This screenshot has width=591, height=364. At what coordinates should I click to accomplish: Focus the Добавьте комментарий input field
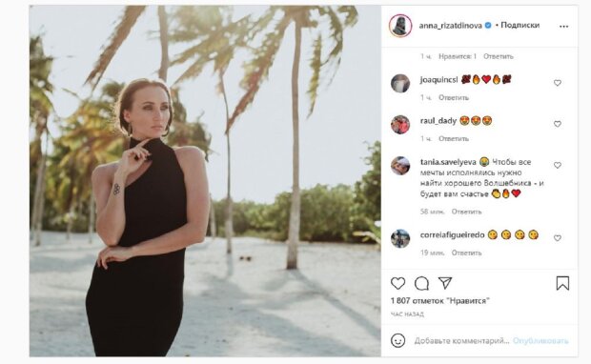click(461, 340)
